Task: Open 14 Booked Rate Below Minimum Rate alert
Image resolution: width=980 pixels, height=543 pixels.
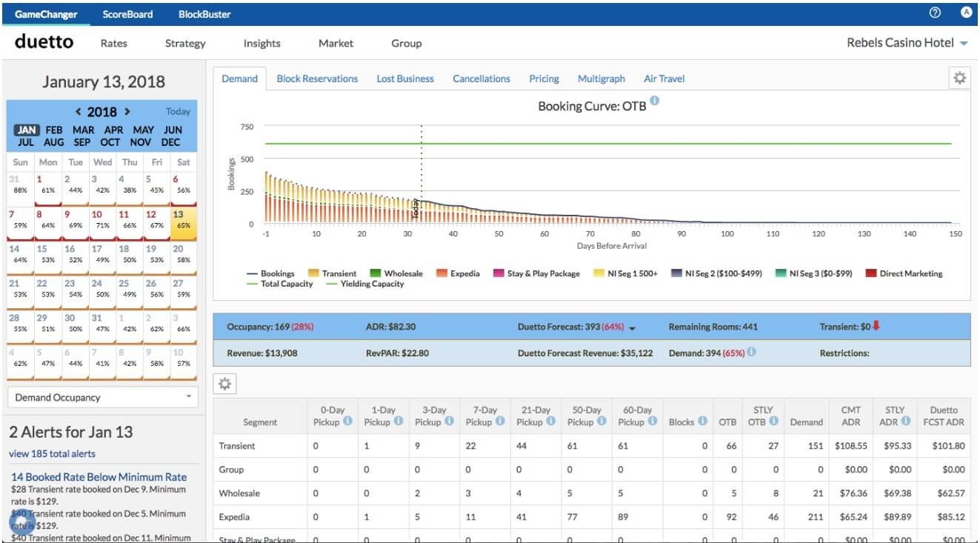Action: click(99, 477)
